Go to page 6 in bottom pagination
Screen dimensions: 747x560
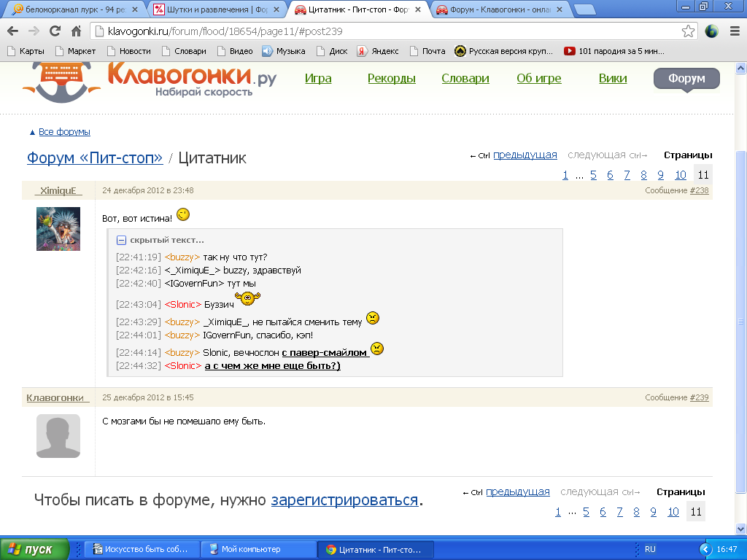pyautogui.click(x=603, y=512)
